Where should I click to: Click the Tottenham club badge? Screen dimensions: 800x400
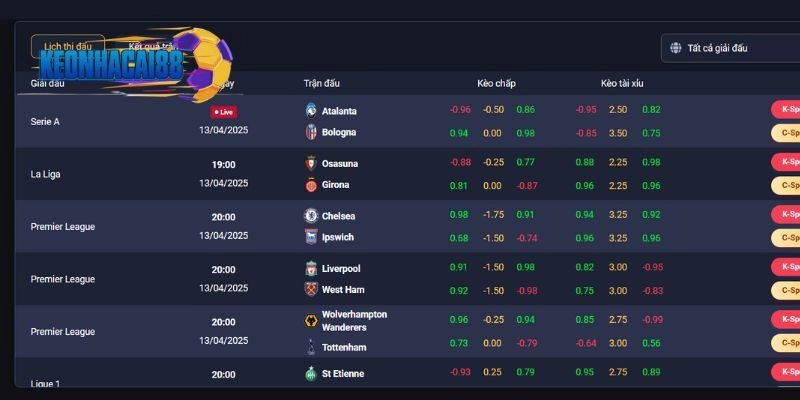tap(310, 347)
